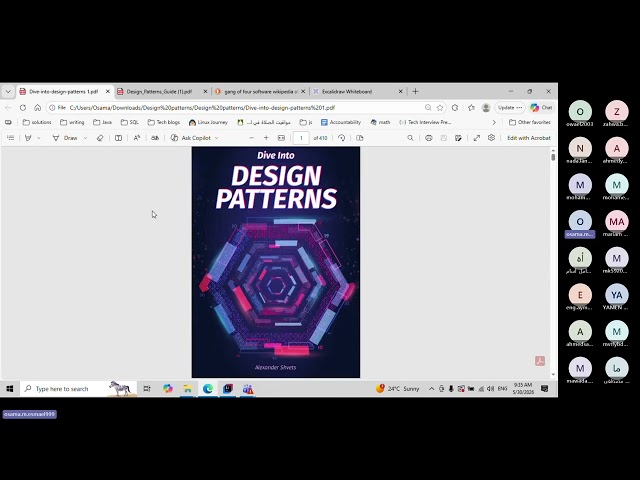Click the browser extensions icon

coord(455,108)
